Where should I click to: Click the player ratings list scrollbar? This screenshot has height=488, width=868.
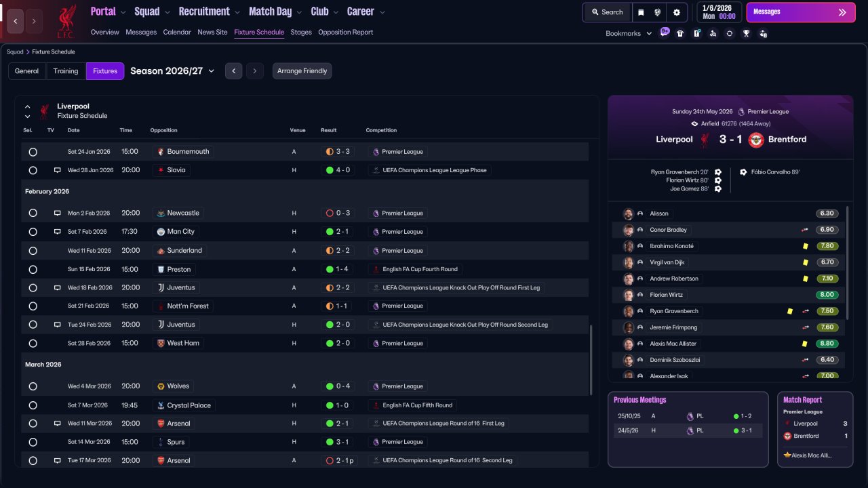(x=848, y=263)
